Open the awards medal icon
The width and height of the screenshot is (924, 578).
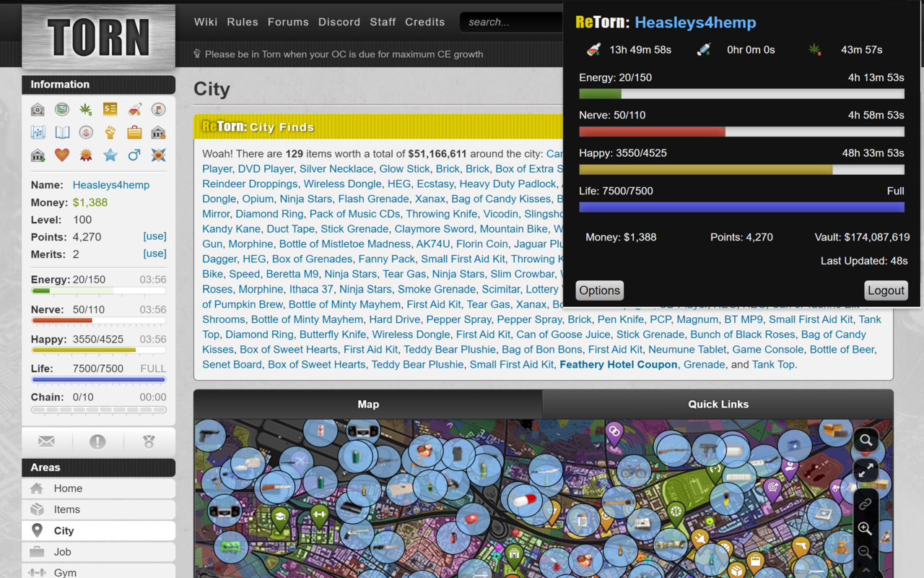149,441
